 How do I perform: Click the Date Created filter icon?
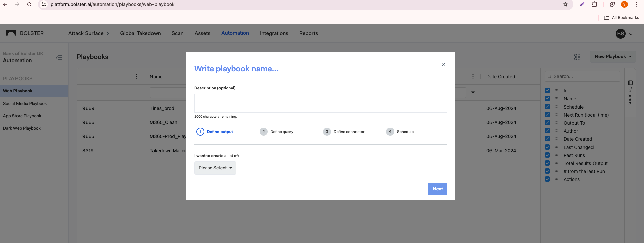pos(473,93)
